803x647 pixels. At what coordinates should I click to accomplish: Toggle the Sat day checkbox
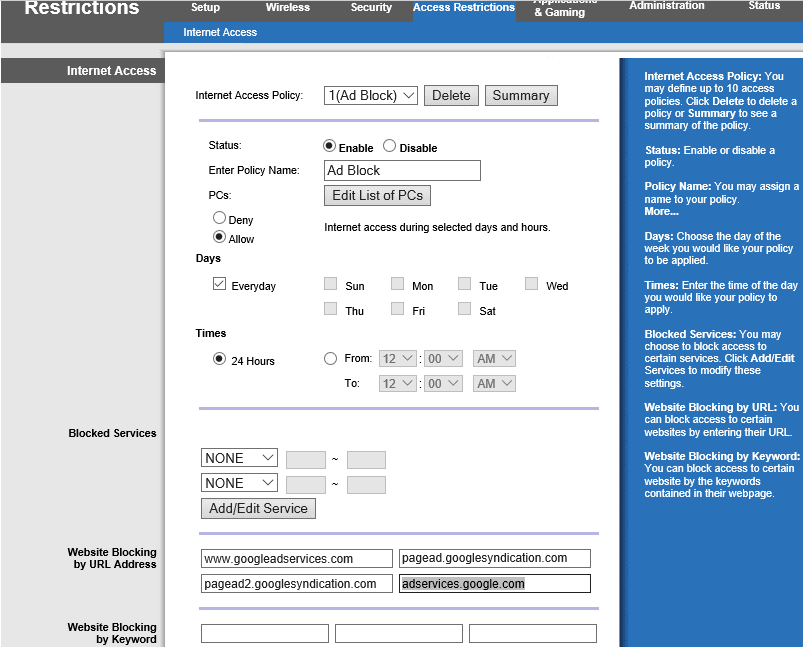[x=464, y=308]
